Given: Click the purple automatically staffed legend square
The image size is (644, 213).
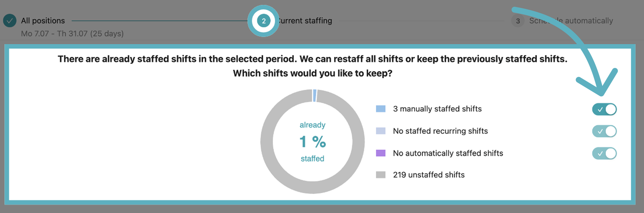Looking at the screenshot, I should pyautogui.click(x=381, y=153).
